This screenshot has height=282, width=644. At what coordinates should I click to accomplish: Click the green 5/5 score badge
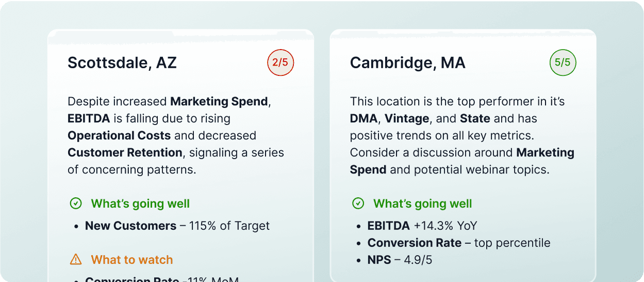pos(563,63)
